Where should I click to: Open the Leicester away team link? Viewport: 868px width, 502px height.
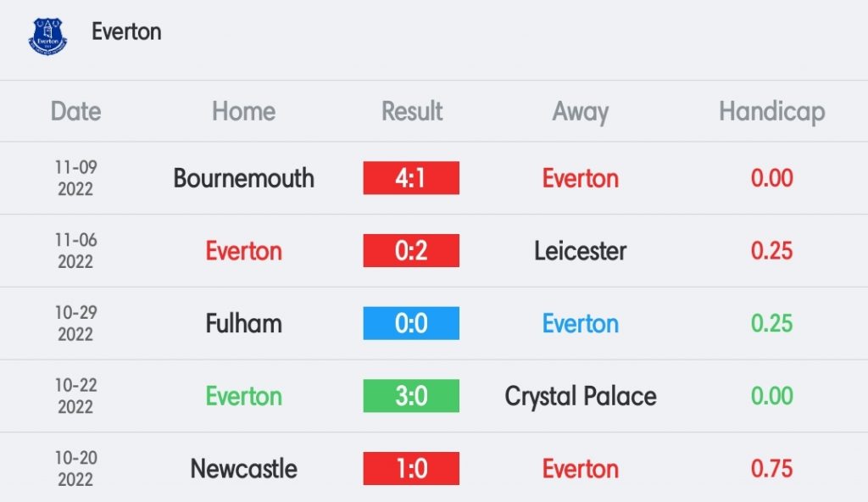(x=580, y=251)
